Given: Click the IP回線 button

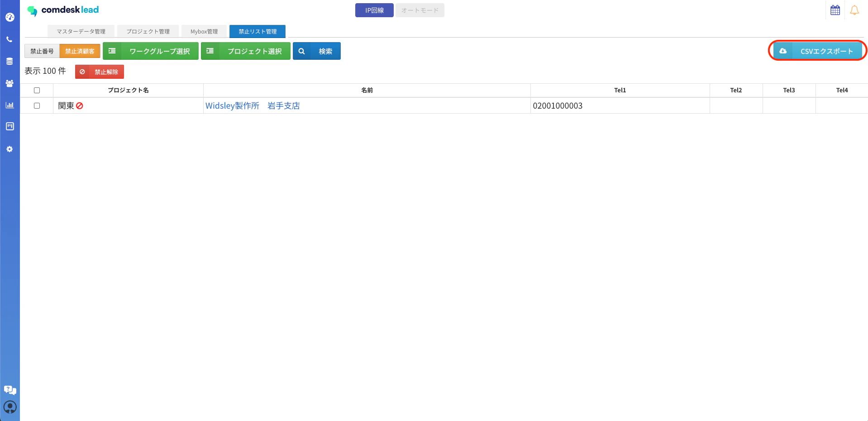Looking at the screenshot, I should (374, 10).
